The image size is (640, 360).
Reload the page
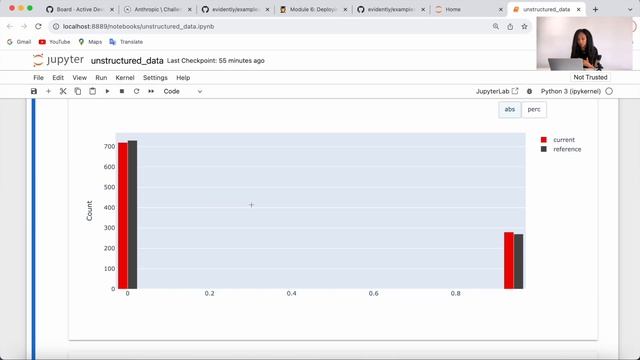(x=38, y=27)
